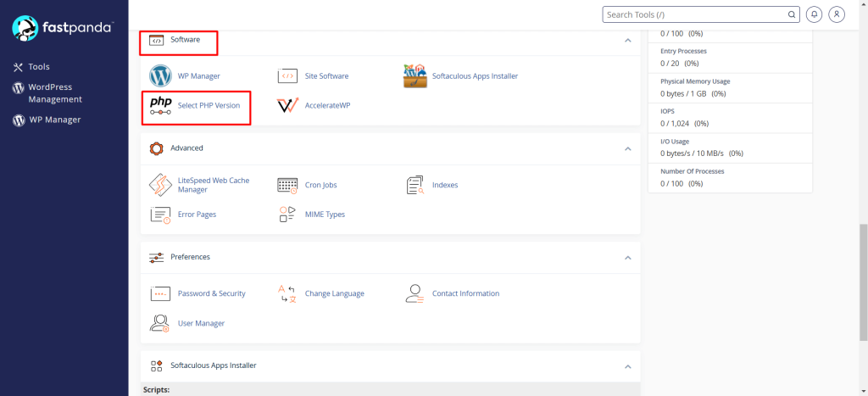Open the MIME Types link
The height and width of the screenshot is (396, 868).
click(x=325, y=215)
